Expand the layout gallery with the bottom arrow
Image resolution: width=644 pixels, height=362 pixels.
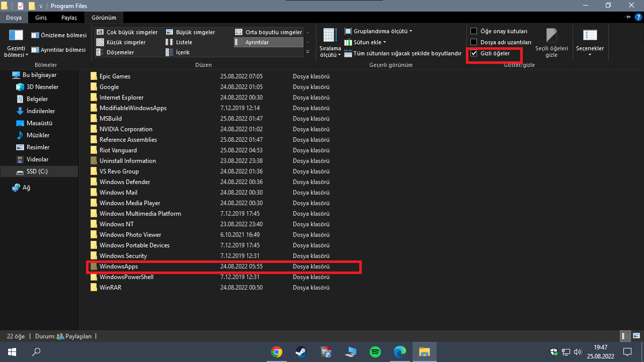point(307,52)
